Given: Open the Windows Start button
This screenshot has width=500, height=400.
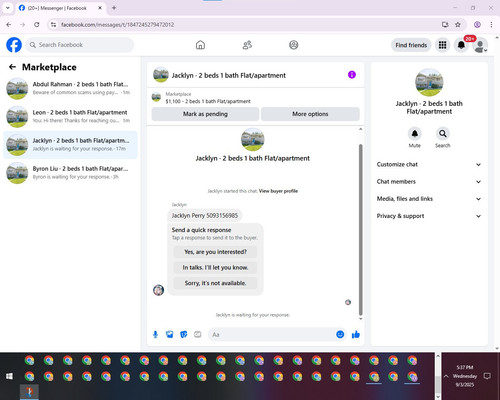Looking at the screenshot, I should pos(9,376).
